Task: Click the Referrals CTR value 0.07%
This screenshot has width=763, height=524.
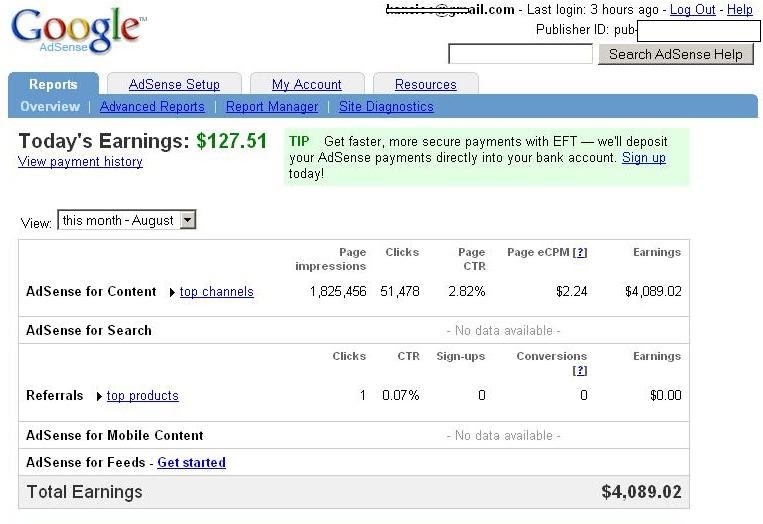Action: 401,395
